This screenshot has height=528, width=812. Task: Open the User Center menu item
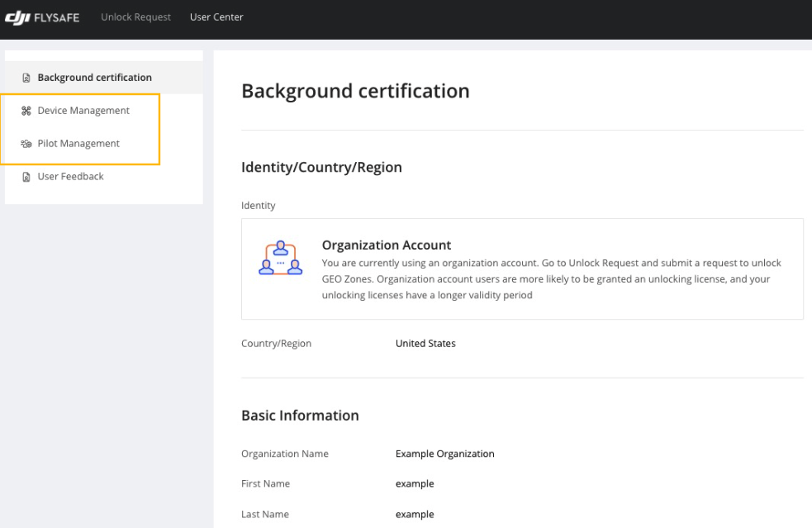point(216,17)
